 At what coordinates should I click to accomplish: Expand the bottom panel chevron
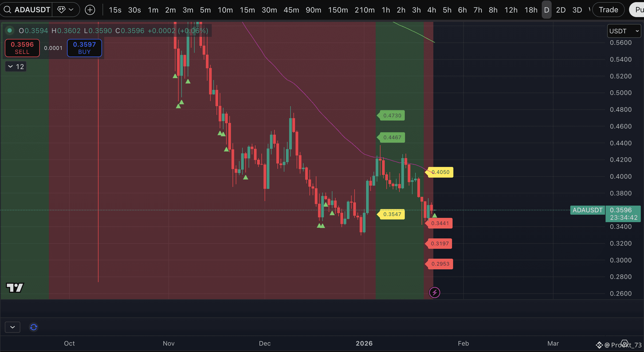click(13, 327)
